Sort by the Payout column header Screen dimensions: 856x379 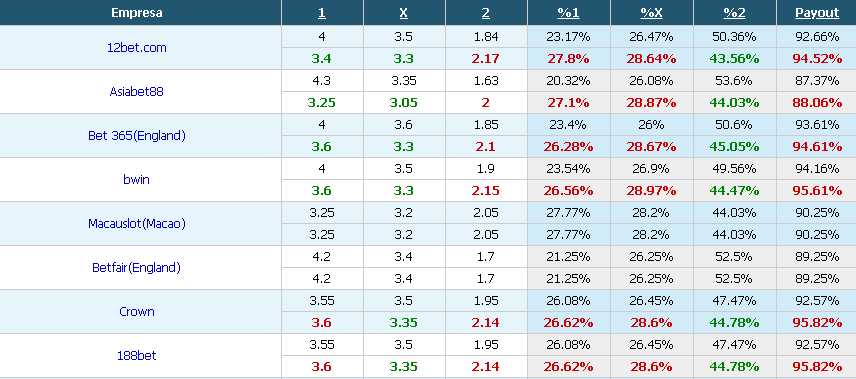pyautogui.click(x=817, y=13)
